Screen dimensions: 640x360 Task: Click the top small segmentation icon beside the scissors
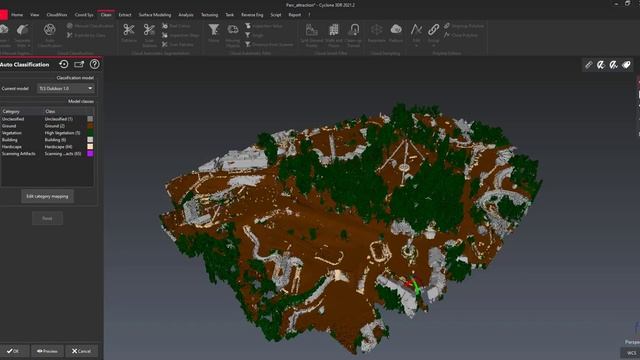pos(165,26)
